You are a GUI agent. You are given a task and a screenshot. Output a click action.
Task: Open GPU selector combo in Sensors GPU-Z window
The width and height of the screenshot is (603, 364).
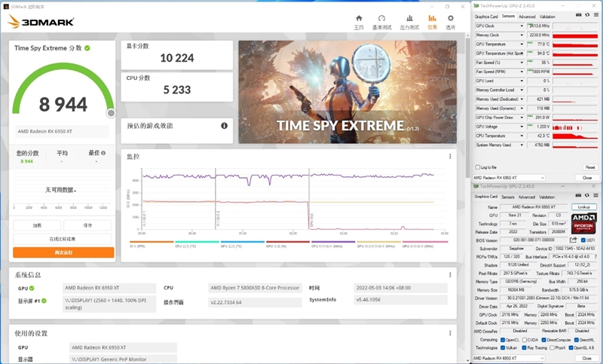point(509,178)
